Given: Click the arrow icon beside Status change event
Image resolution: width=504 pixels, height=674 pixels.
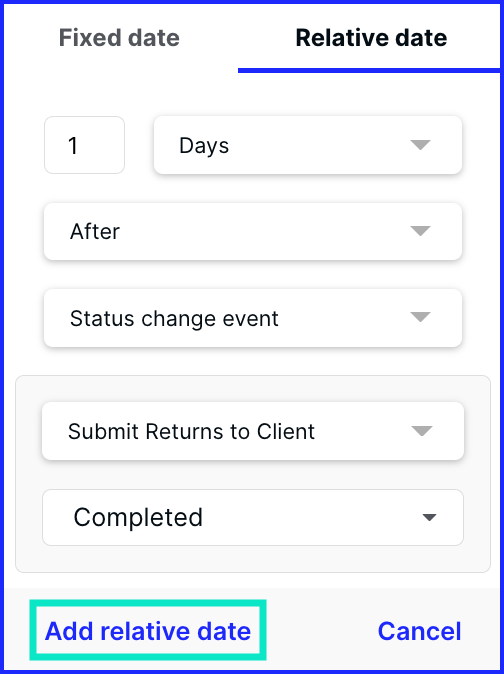Looking at the screenshot, I should [420, 317].
